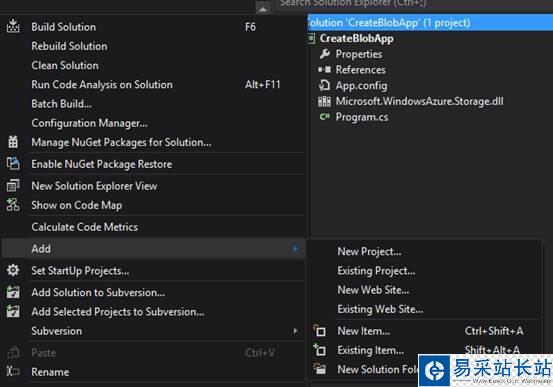The width and height of the screenshot is (553, 387).
Task: Click the Rename icon at the menu bottom
Action: [13, 371]
